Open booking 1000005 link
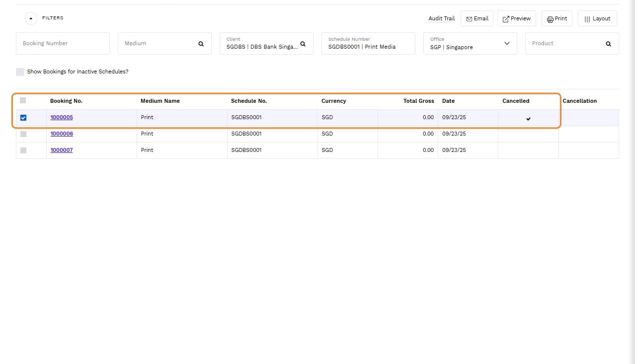The width and height of the screenshot is (635, 364). pyautogui.click(x=62, y=117)
